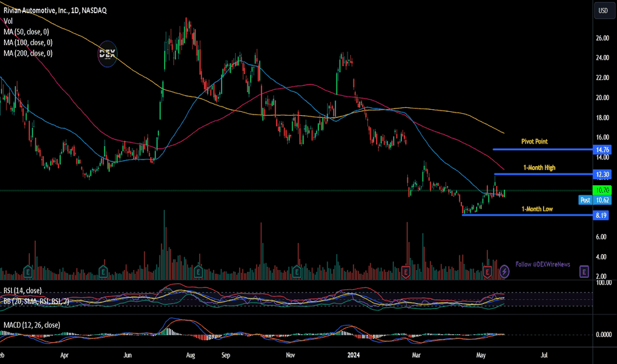This screenshot has width=617, height=364.
Task: Click the Mar time axis label
Action: pyautogui.click(x=416, y=355)
